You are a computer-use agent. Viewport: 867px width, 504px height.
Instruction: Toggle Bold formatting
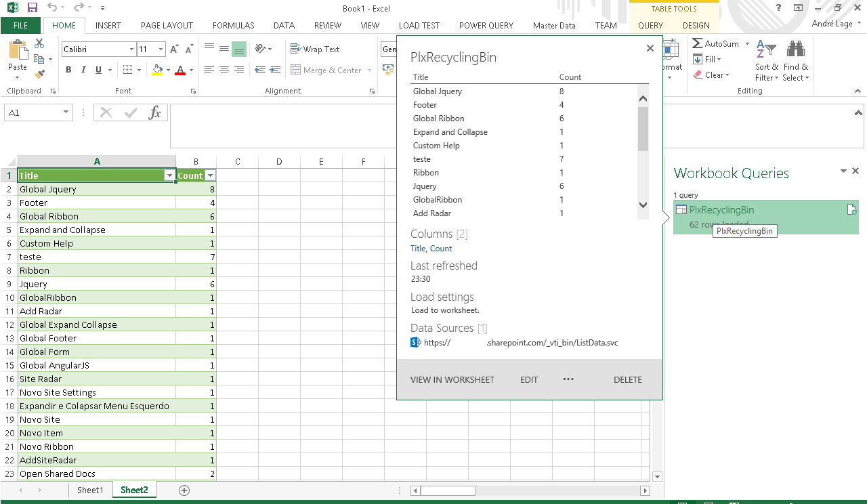coord(68,70)
